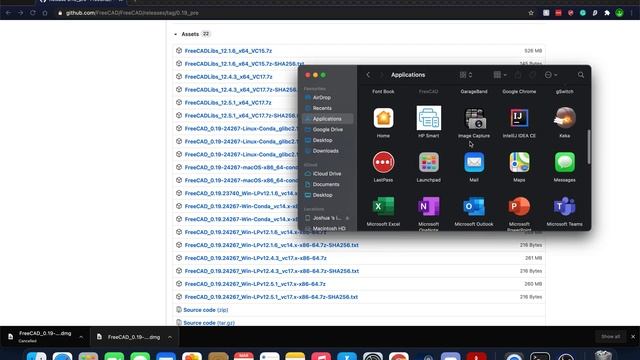Screen dimensions: 640x360
Task: Launch Microsoft Teams icon
Action: [565, 207]
